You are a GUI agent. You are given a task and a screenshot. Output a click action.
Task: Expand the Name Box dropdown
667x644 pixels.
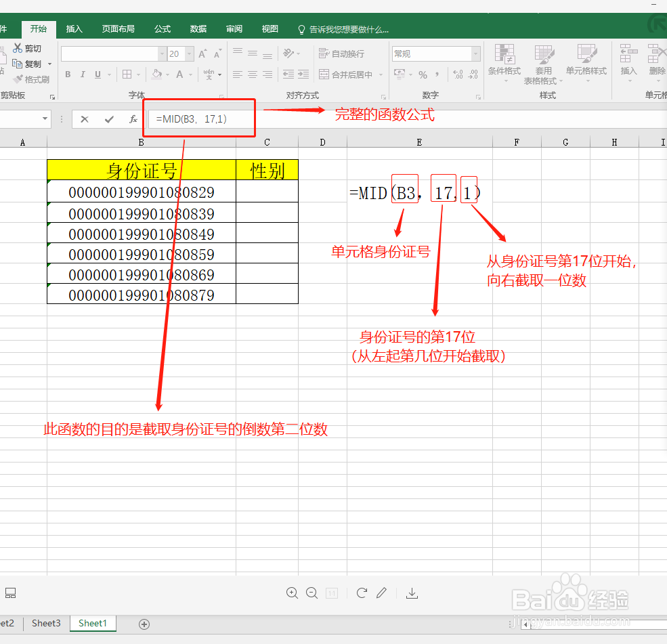[x=45, y=119]
